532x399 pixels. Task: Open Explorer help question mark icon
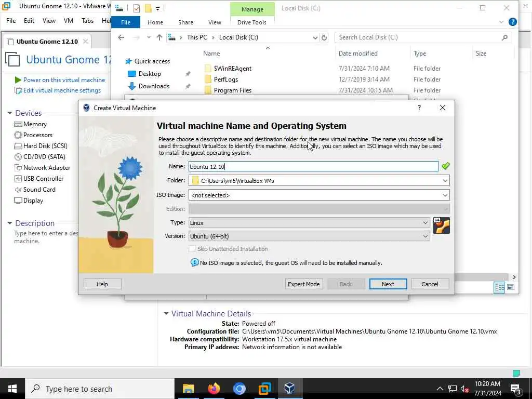[513, 22]
